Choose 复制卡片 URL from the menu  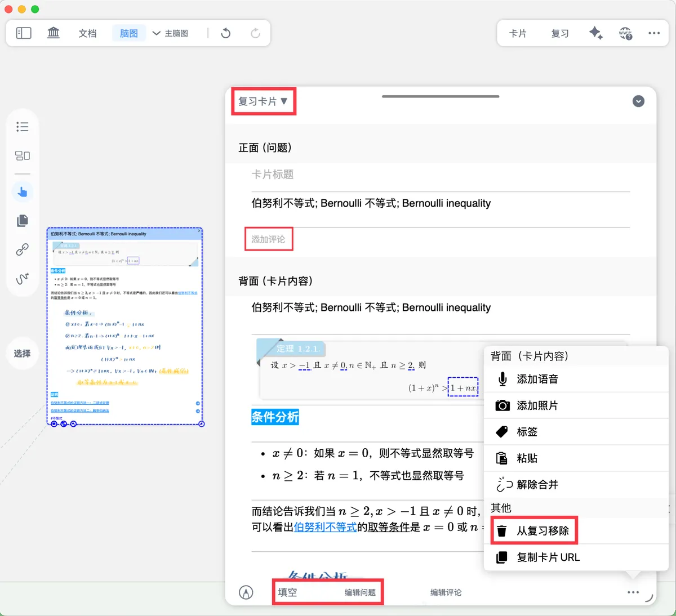(x=576, y=557)
